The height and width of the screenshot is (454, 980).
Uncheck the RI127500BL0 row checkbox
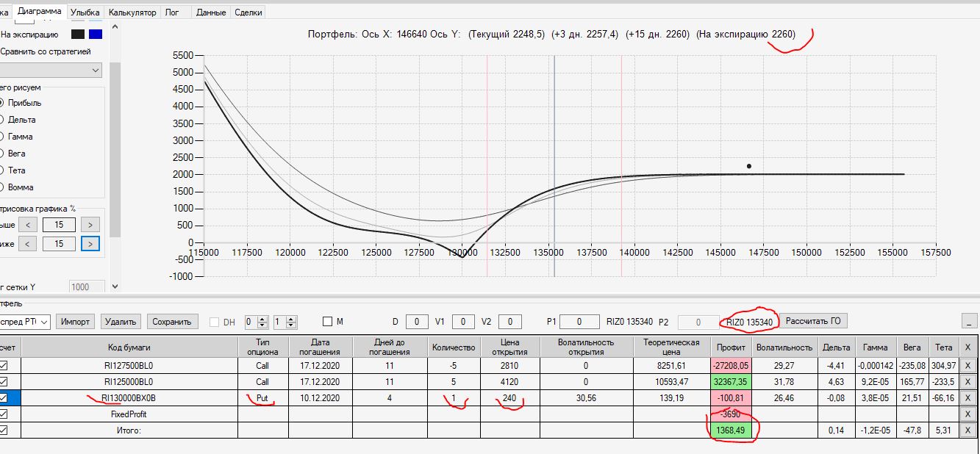(x=5, y=366)
